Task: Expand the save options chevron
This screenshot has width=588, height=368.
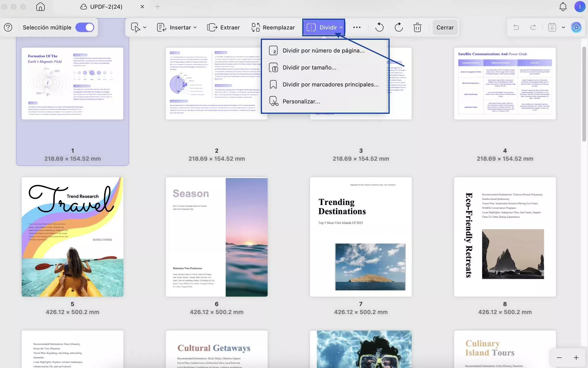Action: point(563,27)
